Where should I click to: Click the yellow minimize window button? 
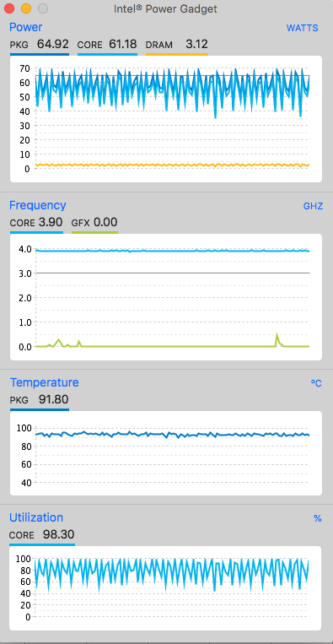(x=26, y=8)
